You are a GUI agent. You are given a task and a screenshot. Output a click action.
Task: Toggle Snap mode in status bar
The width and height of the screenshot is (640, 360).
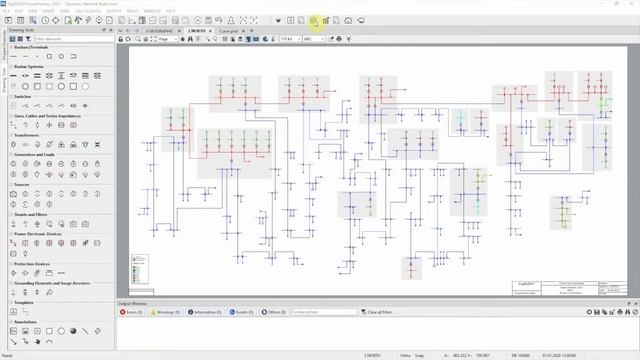[x=419, y=356]
